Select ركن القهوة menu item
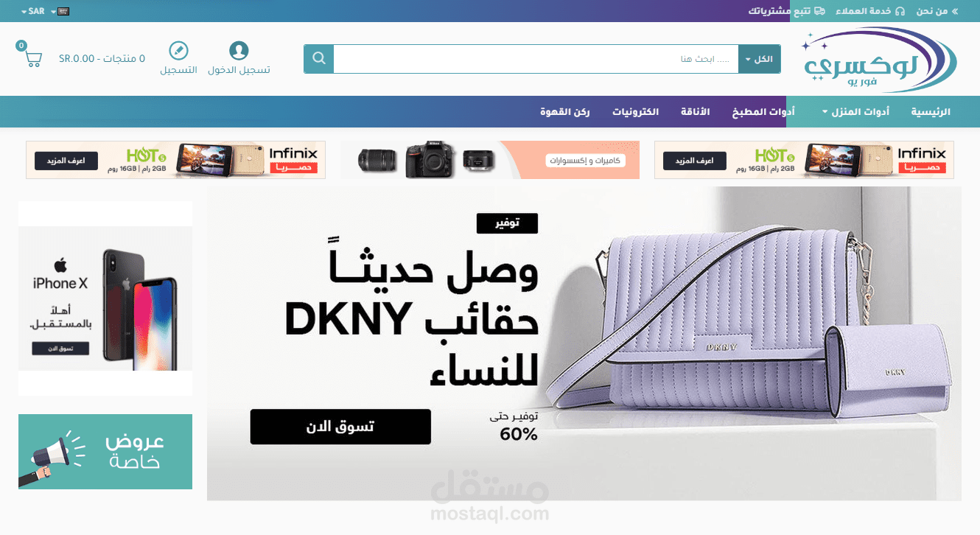This screenshot has width=980, height=535. 565,112
